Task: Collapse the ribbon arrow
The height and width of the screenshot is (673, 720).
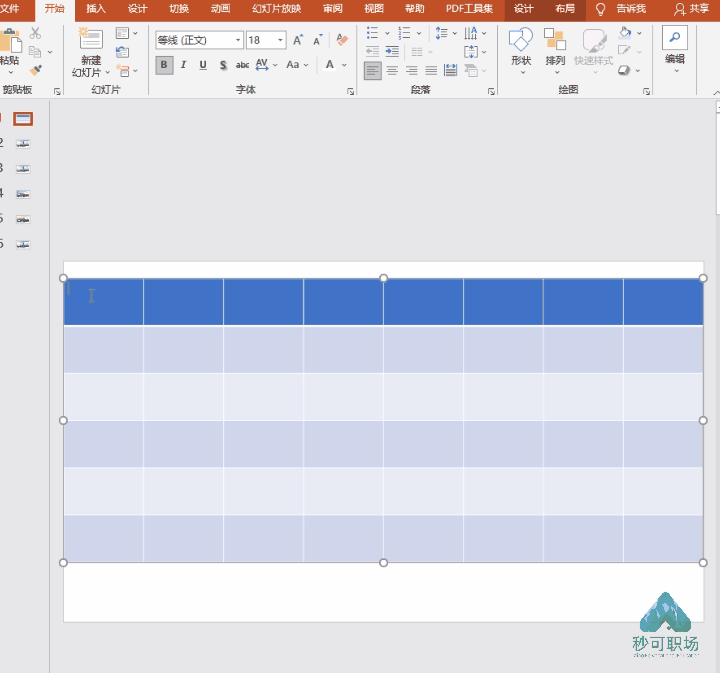Action: point(716,93)
